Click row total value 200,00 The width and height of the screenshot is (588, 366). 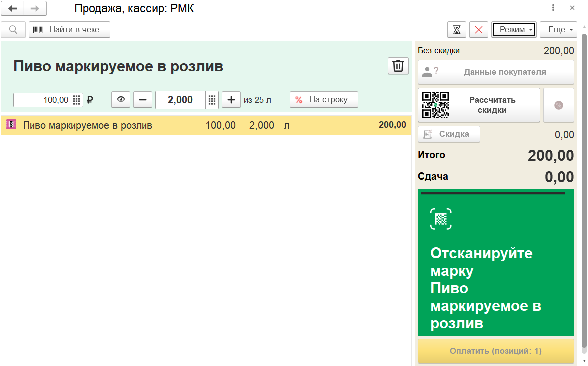pyautogui.click(x=392, y=125)
